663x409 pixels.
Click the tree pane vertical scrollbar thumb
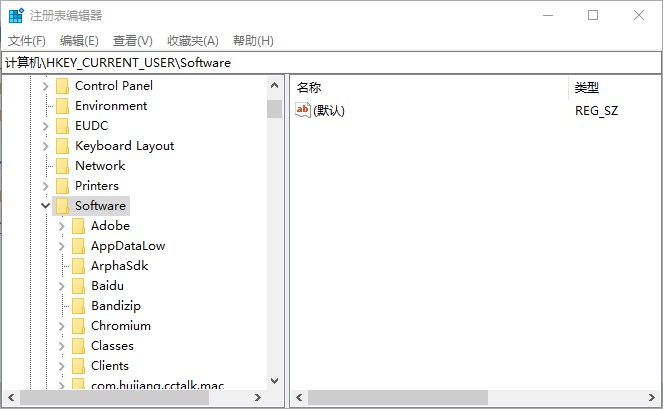[274, 109]
